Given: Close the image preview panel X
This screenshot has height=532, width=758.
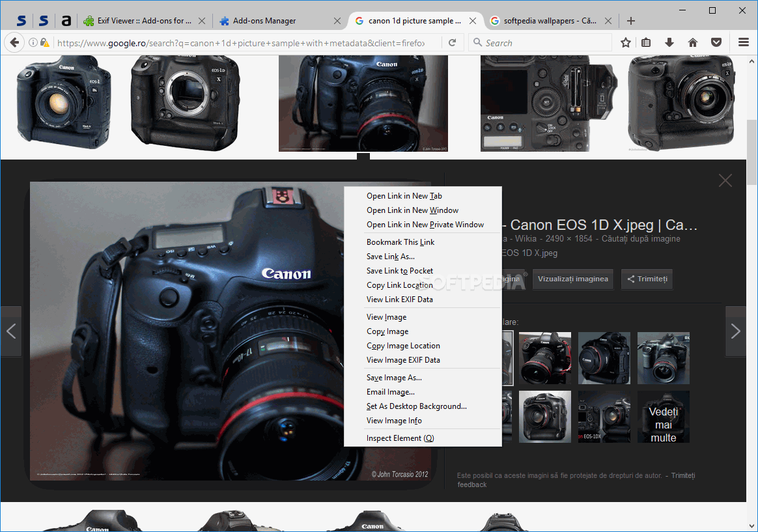Looking at the screenshot, I should pyautogui.click(x=725, y=180).
